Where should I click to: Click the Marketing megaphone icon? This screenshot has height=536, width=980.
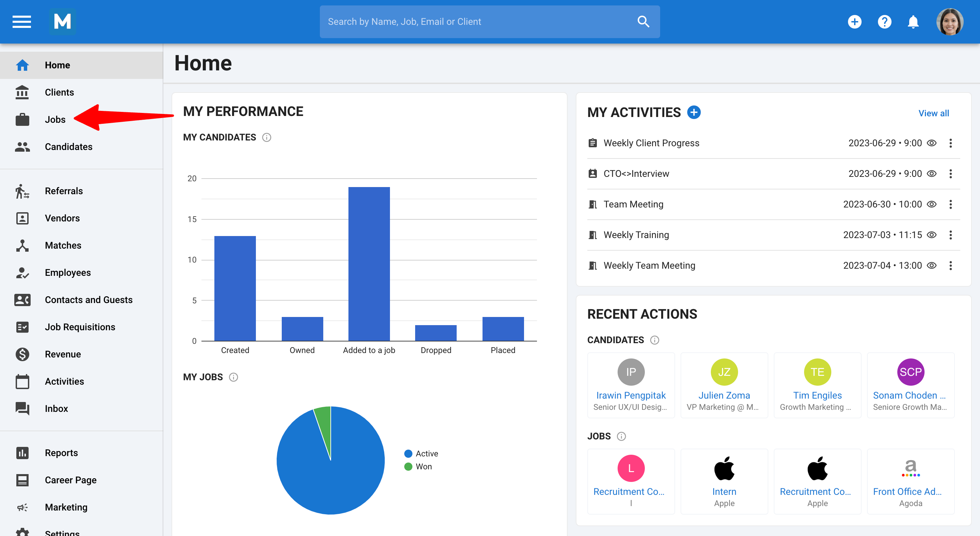(x=22, y=507)
